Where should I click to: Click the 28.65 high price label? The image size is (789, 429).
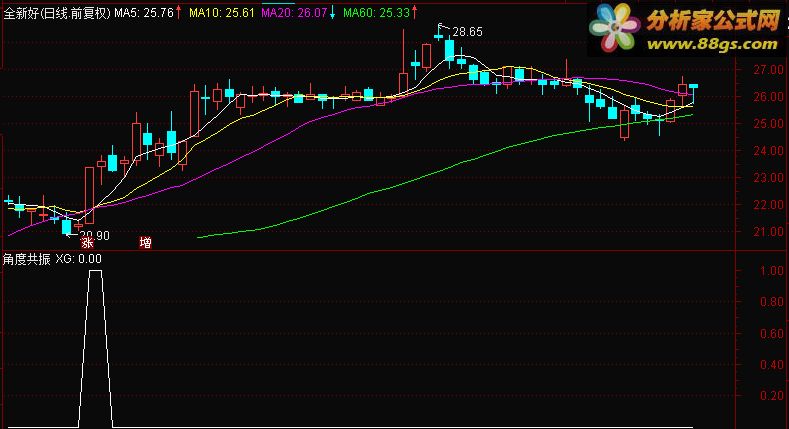467,32
